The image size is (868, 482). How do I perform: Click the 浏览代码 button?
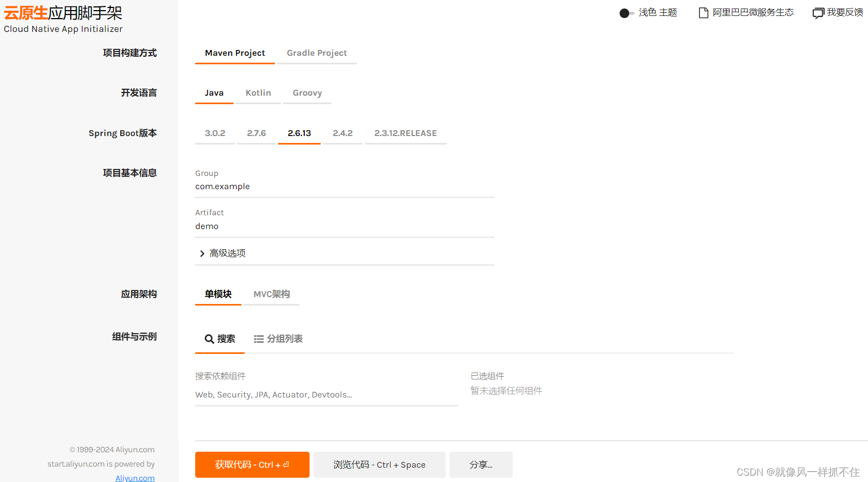[x=379, y=465]
